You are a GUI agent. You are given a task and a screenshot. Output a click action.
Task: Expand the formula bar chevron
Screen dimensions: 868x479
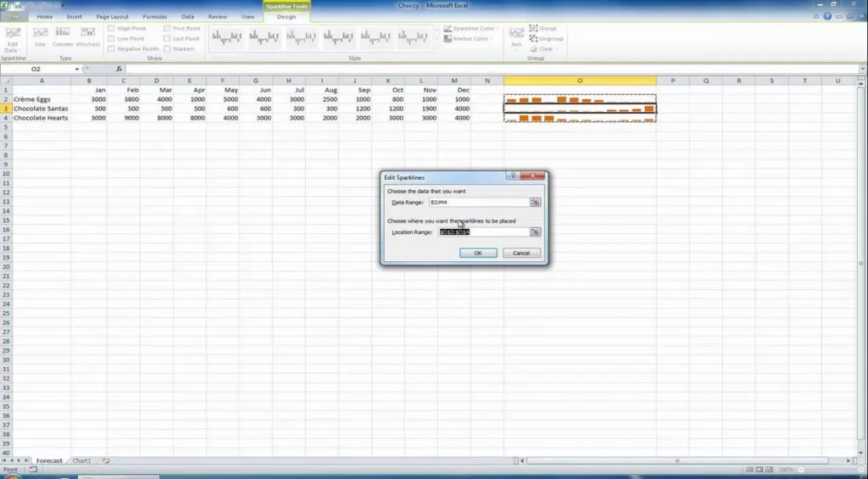pos(862,70)
